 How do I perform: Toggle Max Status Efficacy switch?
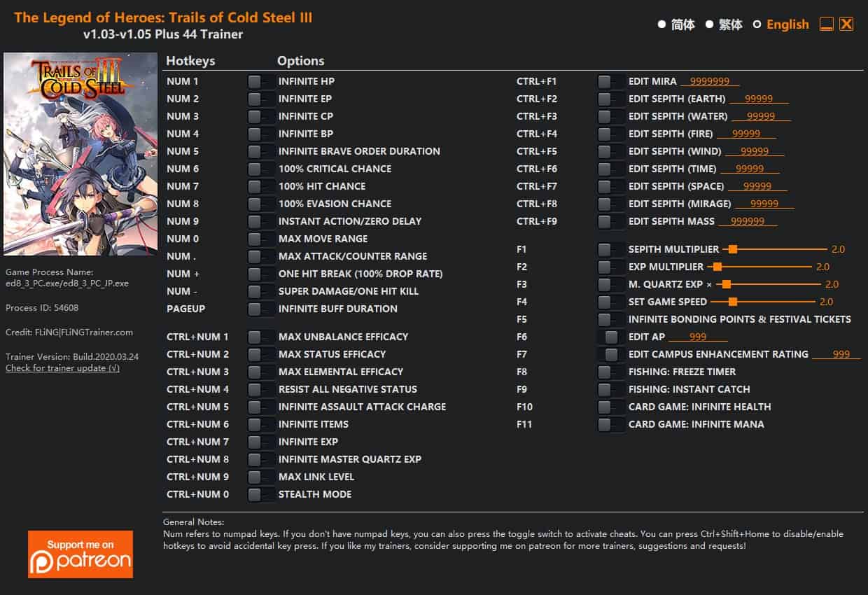coord(261,355)
